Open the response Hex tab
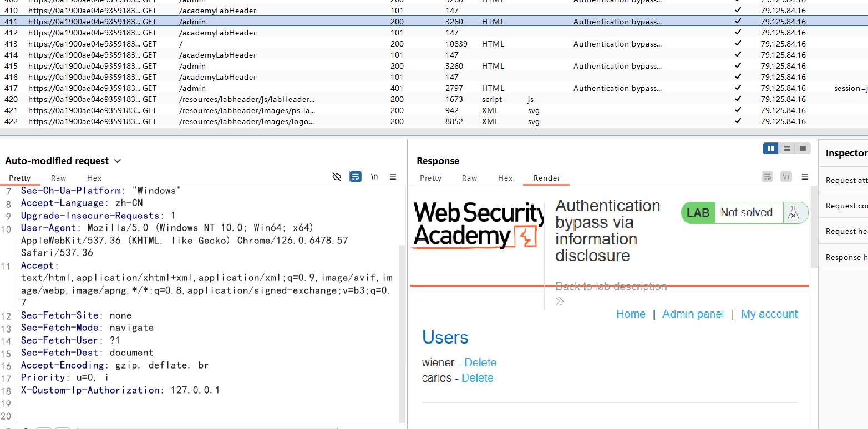This screenshot has width=868, height=429. [x=505, y=178]
